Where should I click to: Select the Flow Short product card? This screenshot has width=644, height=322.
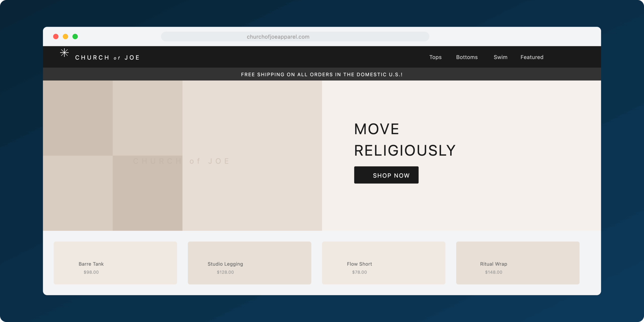point(383,263)
